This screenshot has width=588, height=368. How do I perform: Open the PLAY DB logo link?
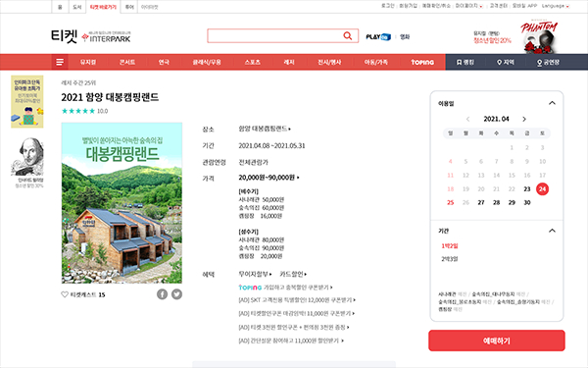378,37
